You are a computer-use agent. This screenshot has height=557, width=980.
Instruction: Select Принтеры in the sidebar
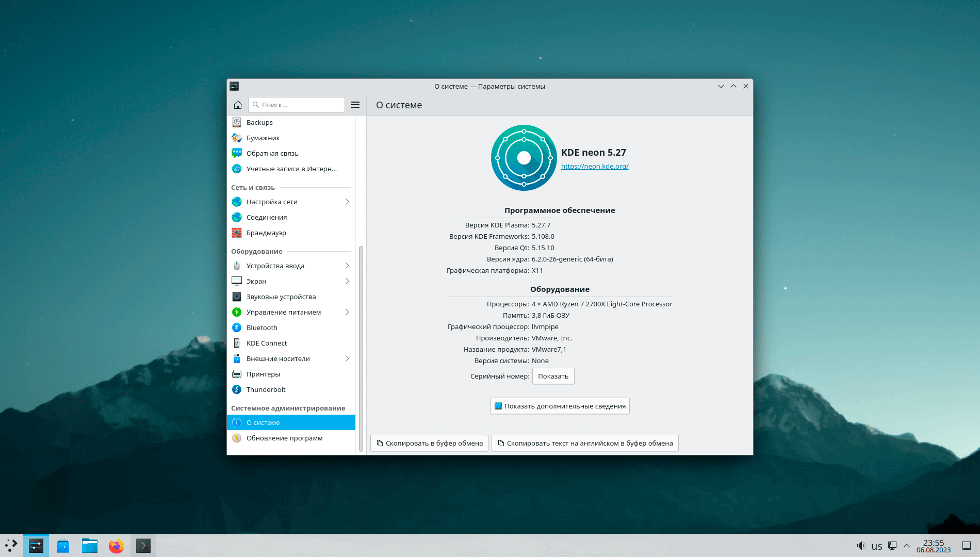[x=263, y=374]
